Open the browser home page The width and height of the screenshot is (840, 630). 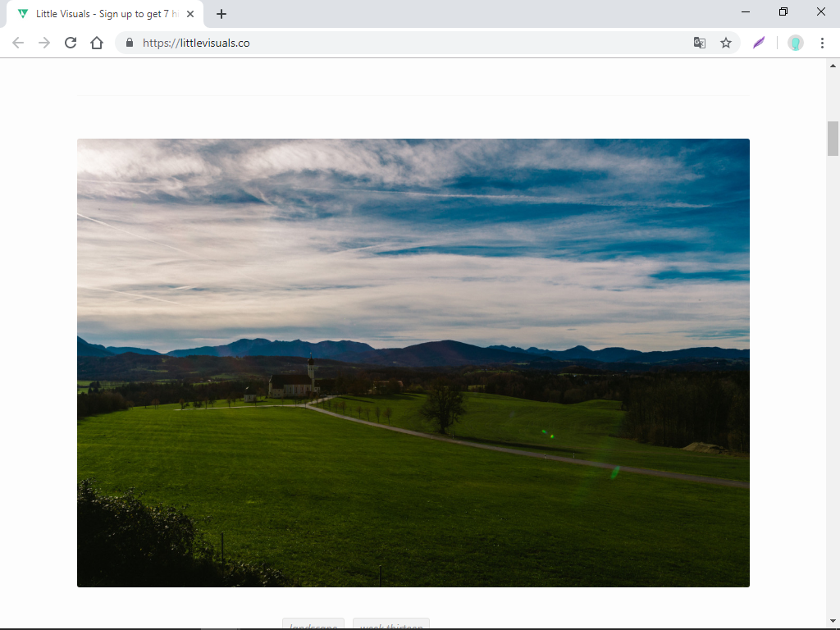tap(97, 43)
